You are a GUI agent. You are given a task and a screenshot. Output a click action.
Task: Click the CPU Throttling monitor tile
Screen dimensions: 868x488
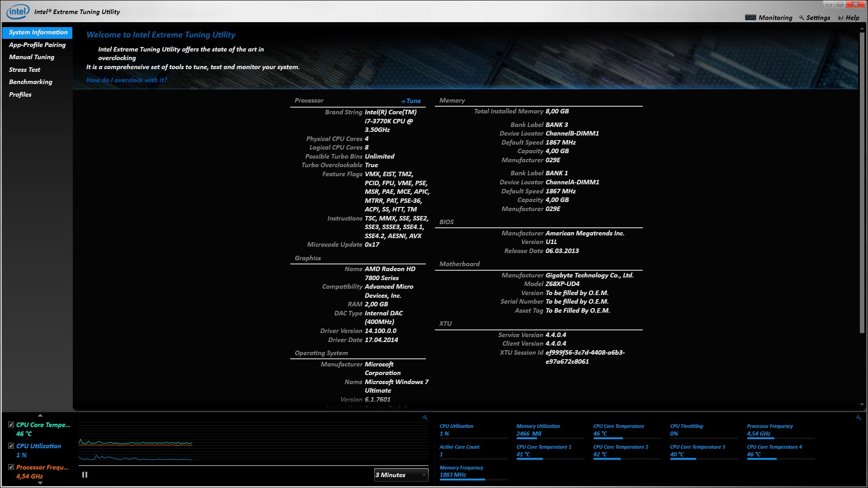(703, 431)
